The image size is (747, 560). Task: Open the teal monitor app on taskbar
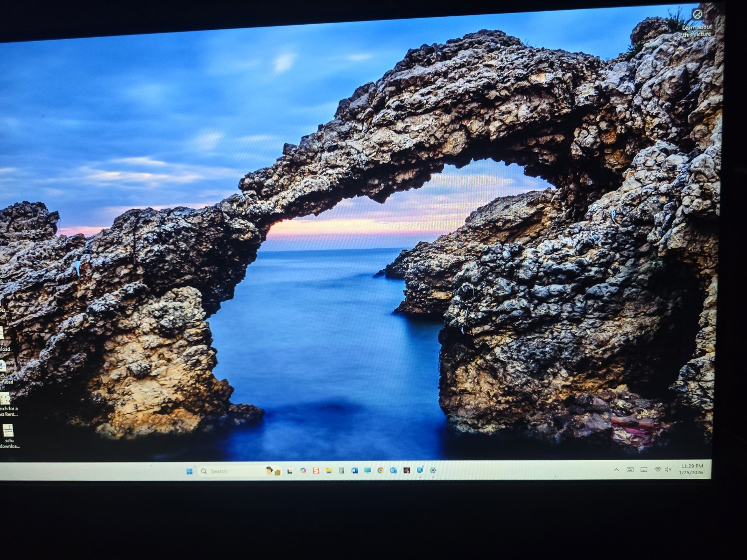(x=367, y=470)
